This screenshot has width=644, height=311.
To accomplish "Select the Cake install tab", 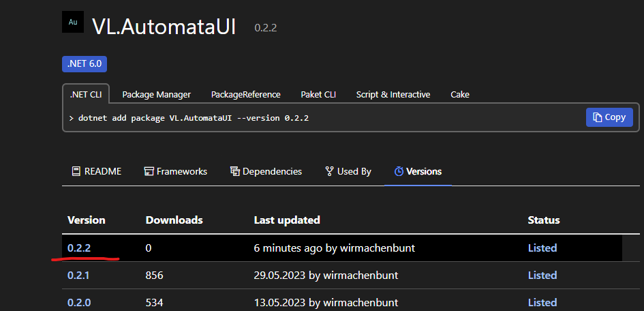I will point(460,95).
